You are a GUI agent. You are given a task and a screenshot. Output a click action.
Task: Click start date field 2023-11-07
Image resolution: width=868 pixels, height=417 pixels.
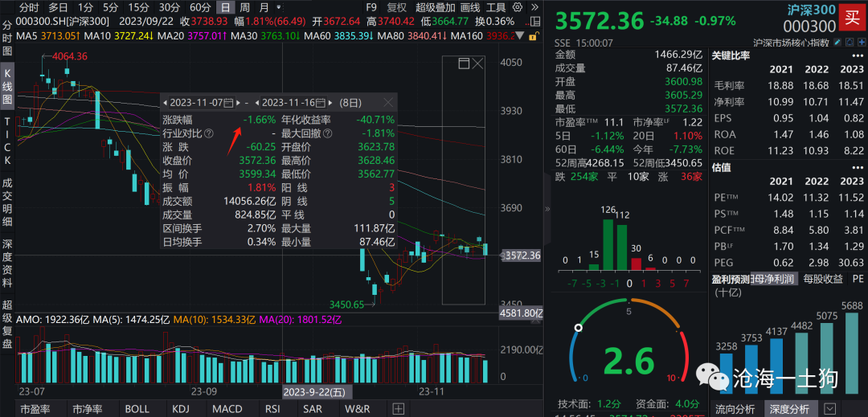tap(202, 103)
